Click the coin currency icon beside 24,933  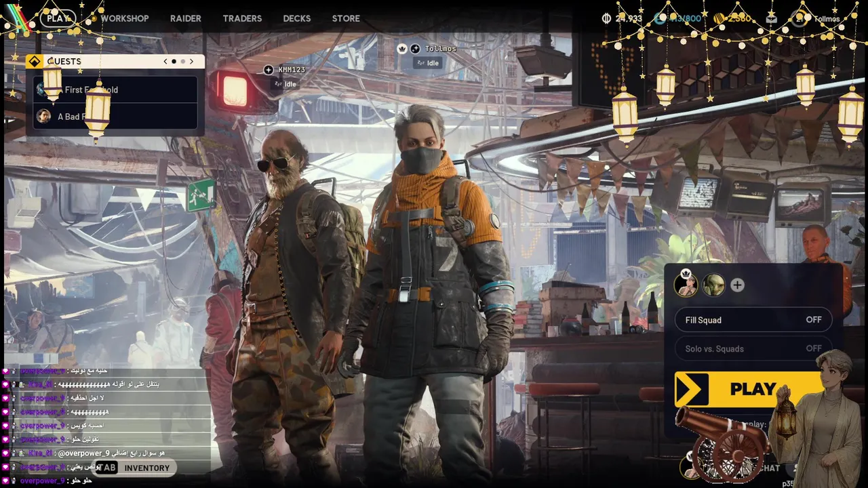tap(606, 18)
